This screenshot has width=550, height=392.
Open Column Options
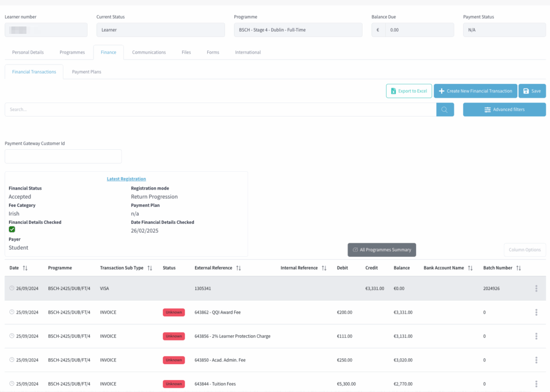click(x=525, y=250)
